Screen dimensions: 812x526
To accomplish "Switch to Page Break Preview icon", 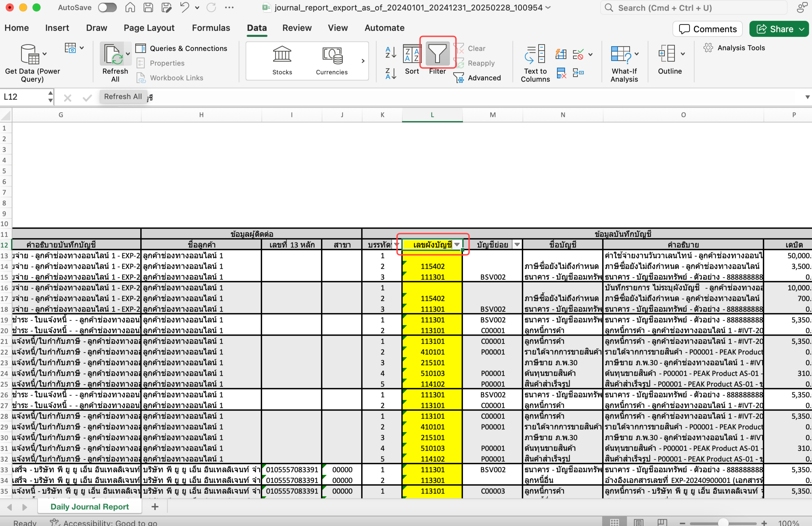I will click(x=662, y=522).
